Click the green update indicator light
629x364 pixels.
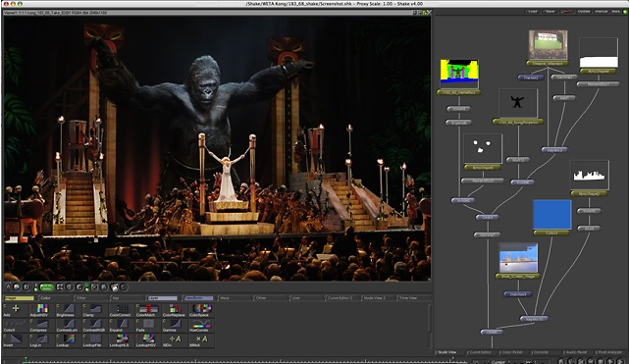click(625, 12)
